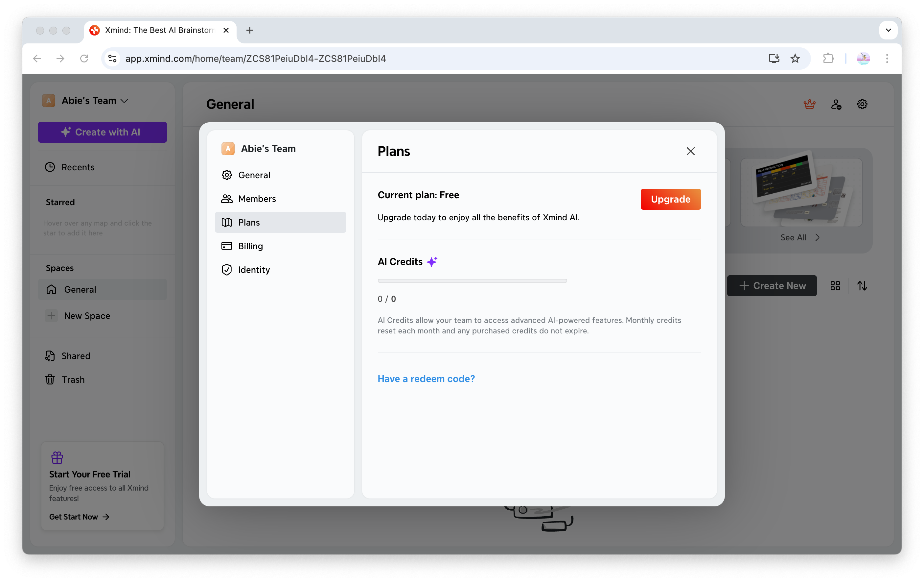
Task: Open team settings gear icon in header
Action: pos(862,104)
